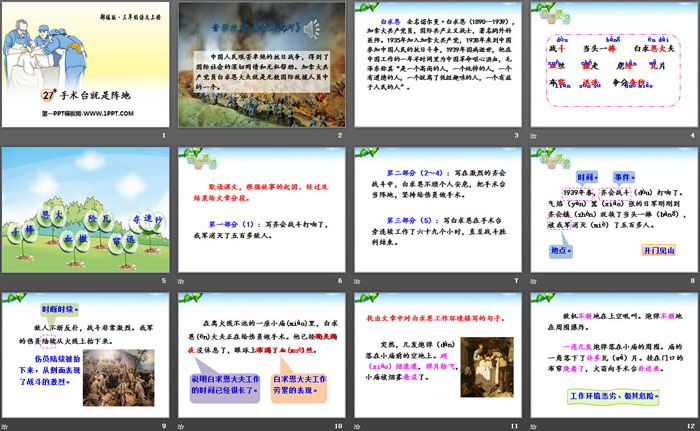The image size is (700, 431).
Task: Click the slide number 9 label
Action: (164, 426)
